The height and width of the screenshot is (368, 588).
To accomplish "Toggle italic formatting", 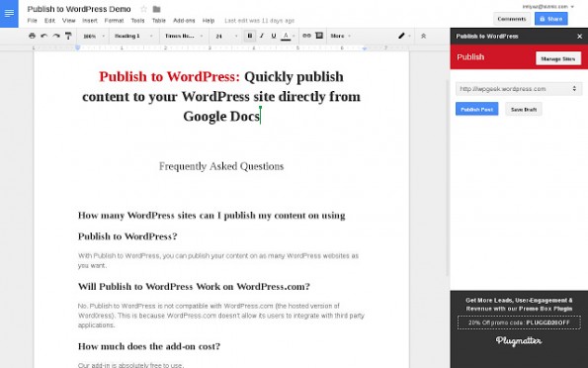I will pyautogui.click(x=262, y=36).
